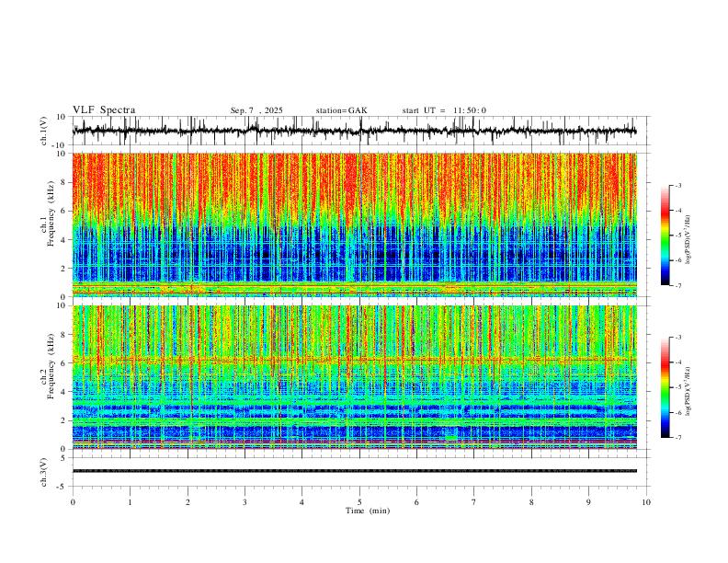Select the ch.1 color bar log(PSD) label
The image size is (728, 563).
pyautogui.click(x=688, y=240)
